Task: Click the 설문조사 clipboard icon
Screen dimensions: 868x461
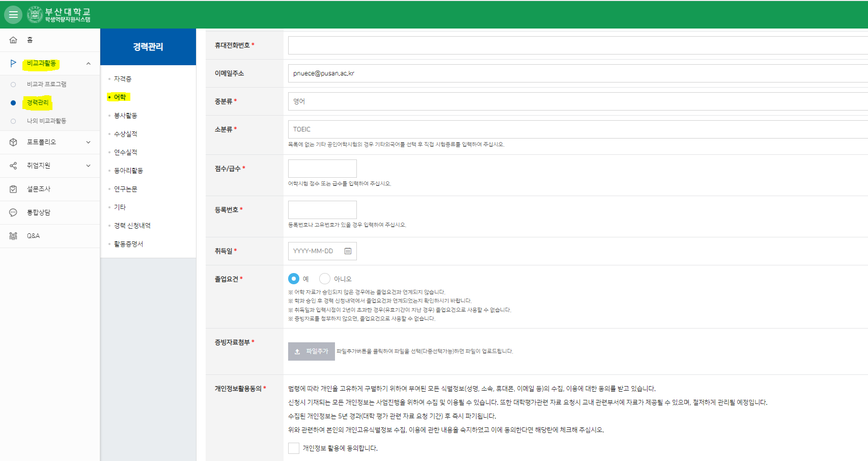Action: pyautogui.click(x=13, y=189)
